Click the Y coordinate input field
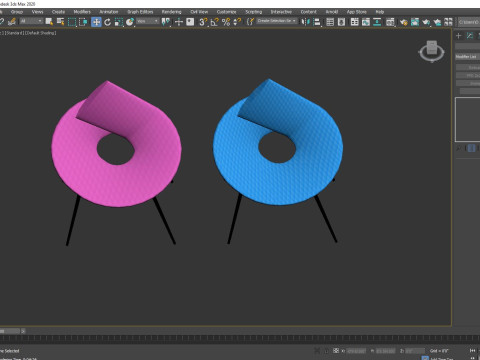The width and height of the screenshot is (480, 360). tap(385, 351)
